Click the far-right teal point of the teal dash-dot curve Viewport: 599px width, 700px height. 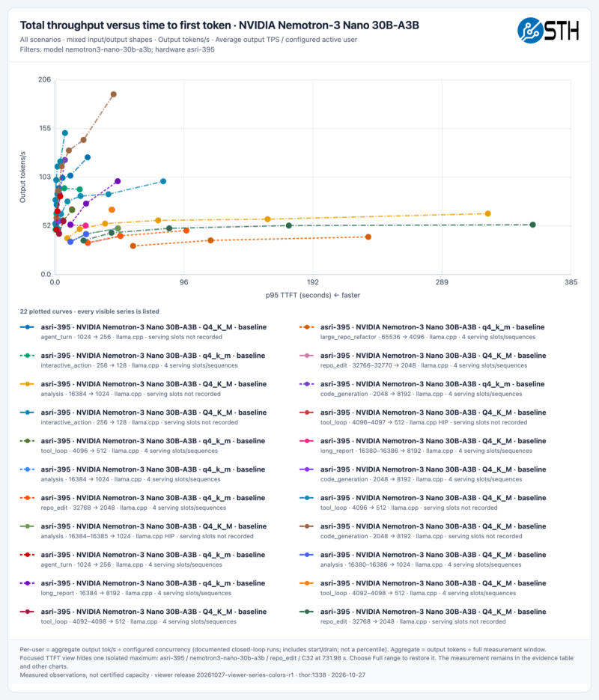(163, 181)
